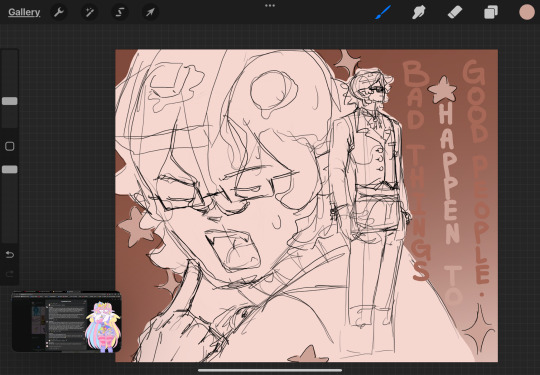Tap the square modify button in sidebar

coord(10,146)
